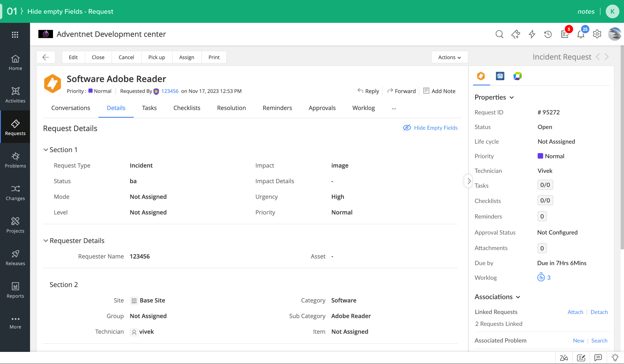Open the search magnifier icon

point(499,34)
